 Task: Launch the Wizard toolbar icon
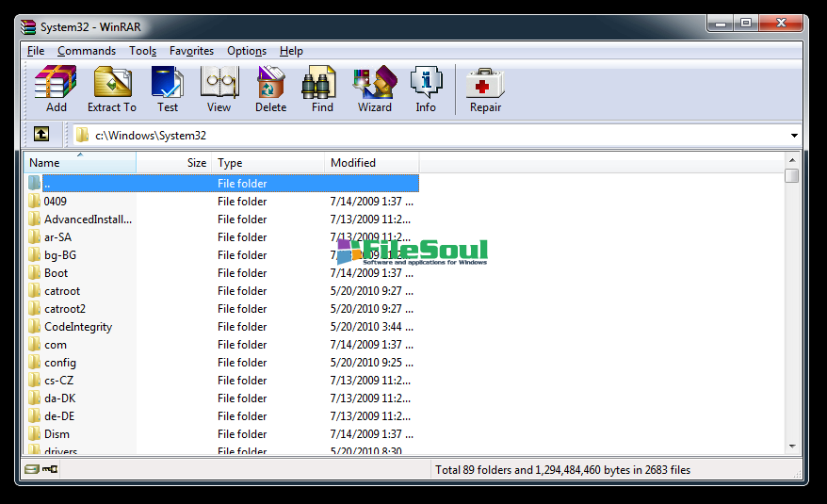[x=375, y=83]
